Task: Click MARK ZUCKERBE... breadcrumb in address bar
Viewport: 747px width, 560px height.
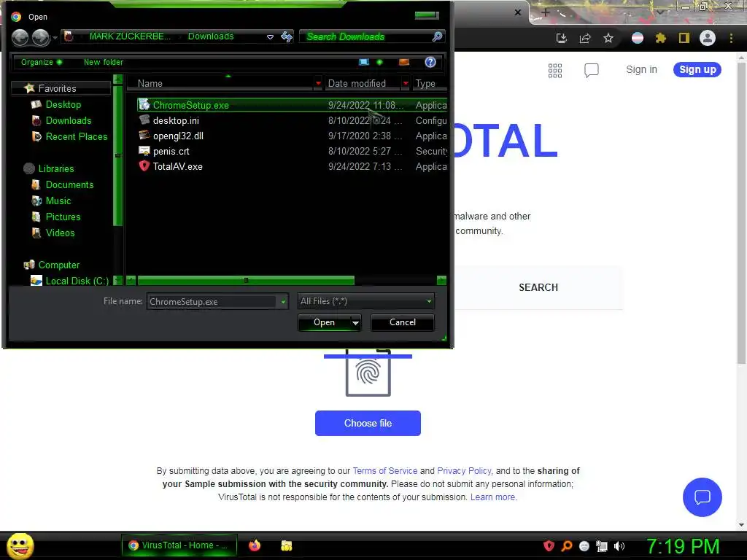Action: coord(130,36)
